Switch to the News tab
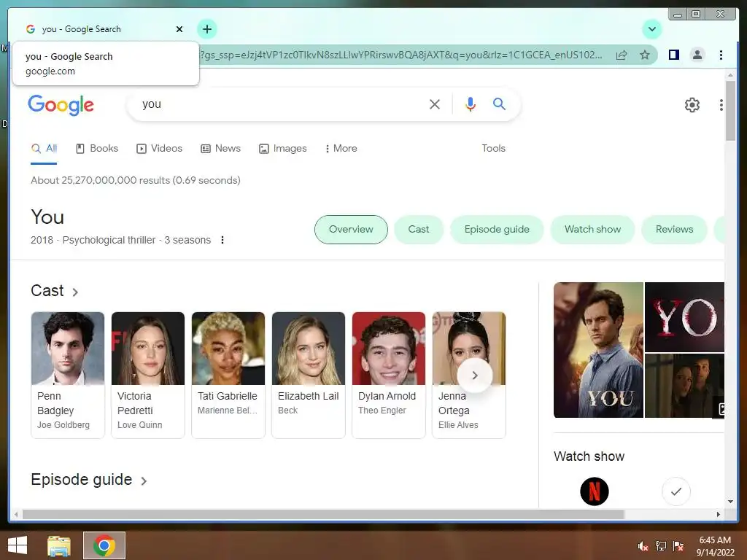This screenshot has height=560, width=747. point(220,149)
